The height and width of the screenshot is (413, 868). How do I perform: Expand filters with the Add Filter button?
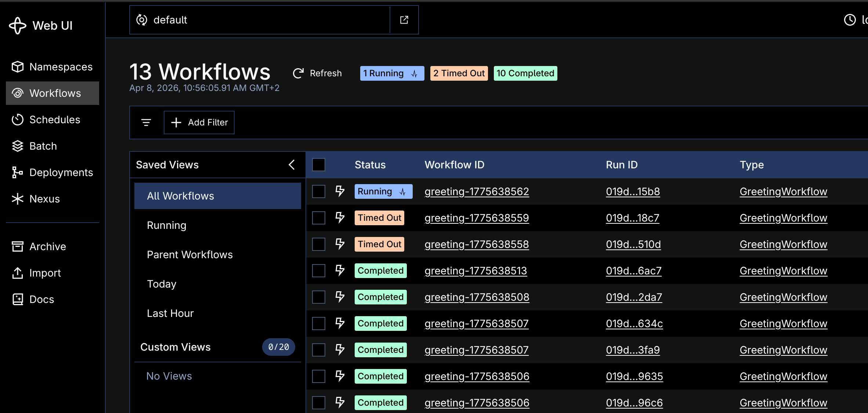[x=199, y=123]
